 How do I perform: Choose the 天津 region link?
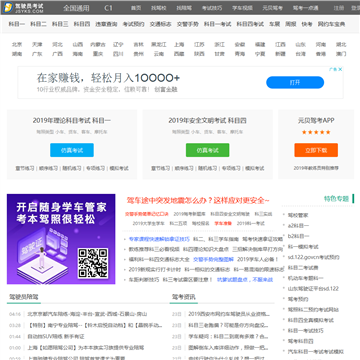tap(37, 44)
